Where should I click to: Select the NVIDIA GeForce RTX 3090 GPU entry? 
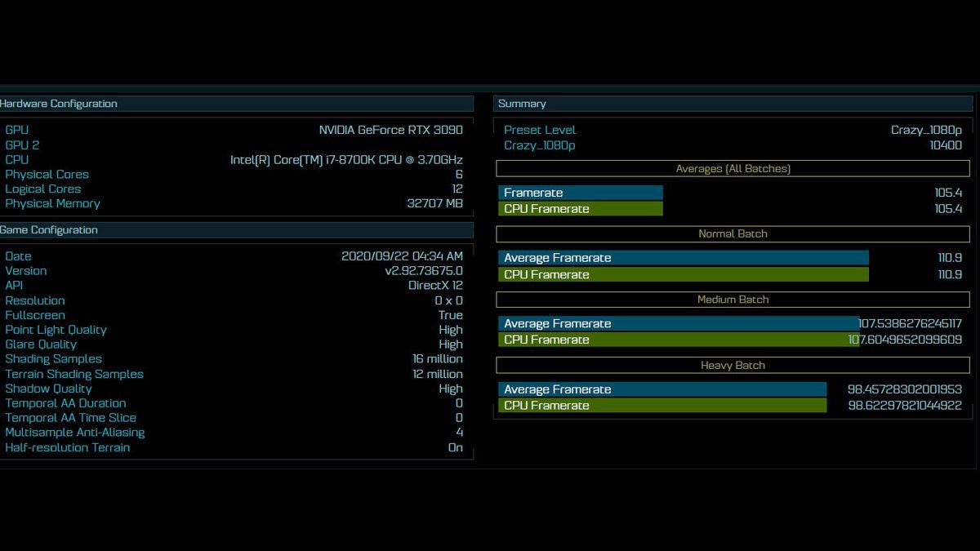pos(388,130)
